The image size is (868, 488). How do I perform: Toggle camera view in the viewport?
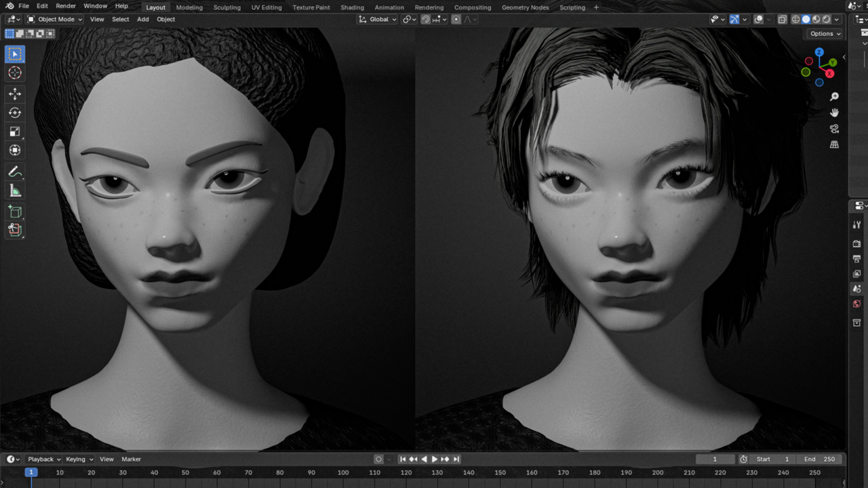pos(834,128)
